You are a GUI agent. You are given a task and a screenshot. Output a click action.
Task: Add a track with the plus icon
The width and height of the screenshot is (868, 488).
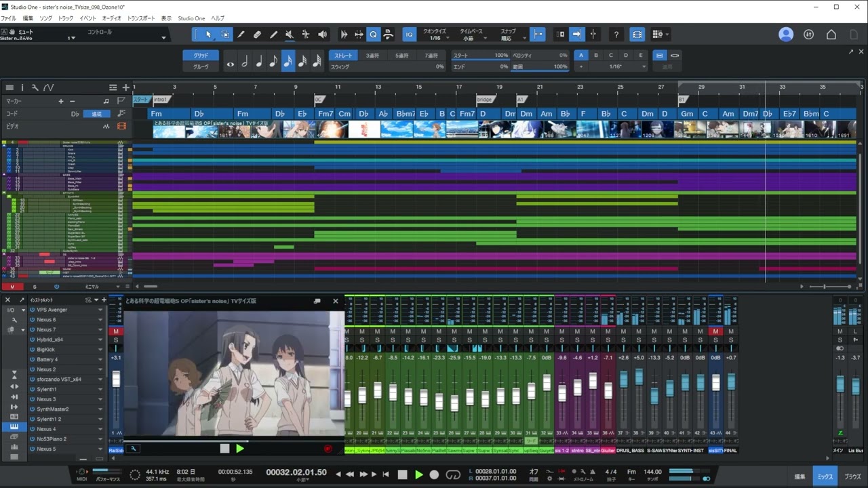pyautogui.click(x=125, y=87)
